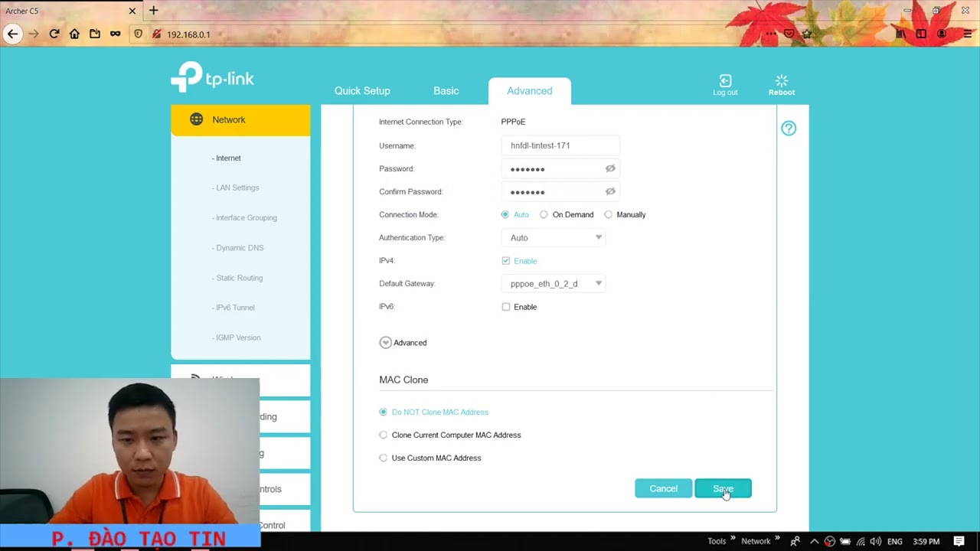The width and height of the screenshot is (980, 551).
Task: Click the Network globe icon in sidebar
Action: click(197, 119)
